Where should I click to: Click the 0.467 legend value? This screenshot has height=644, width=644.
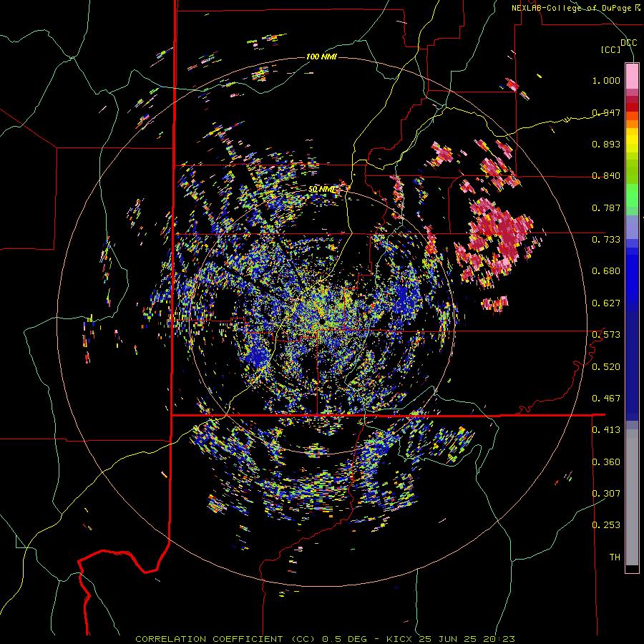point(606,399)
